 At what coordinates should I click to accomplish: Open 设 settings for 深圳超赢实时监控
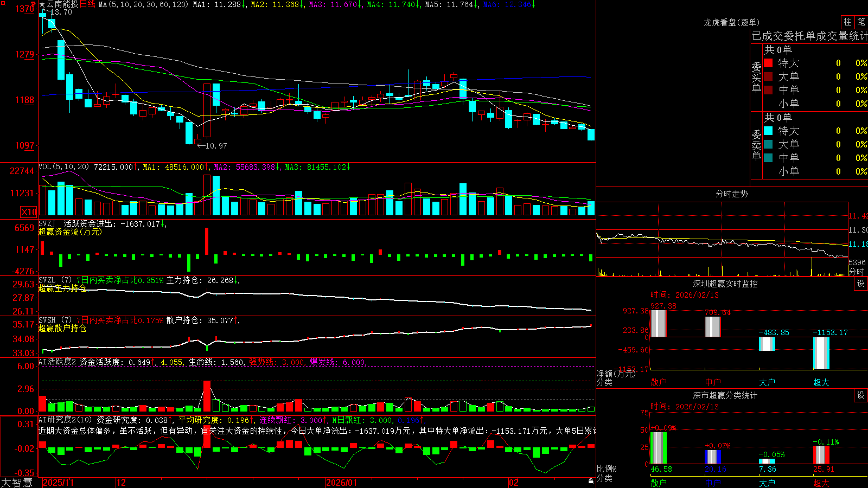point(860,284)
